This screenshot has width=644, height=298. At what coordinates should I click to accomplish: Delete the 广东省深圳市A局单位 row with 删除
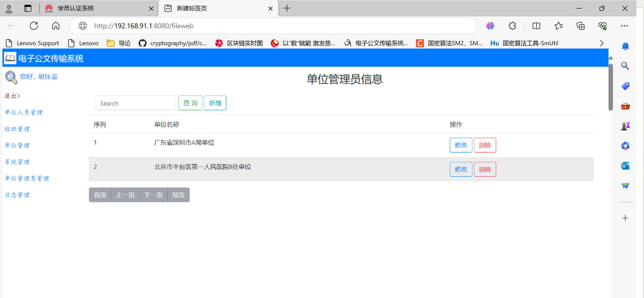(x=485, y=145)
